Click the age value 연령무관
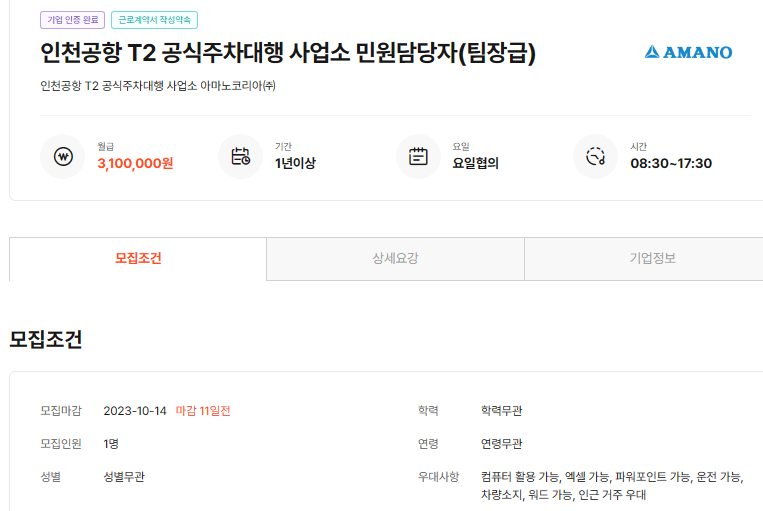The image size is (763, 511). (502, 444)
